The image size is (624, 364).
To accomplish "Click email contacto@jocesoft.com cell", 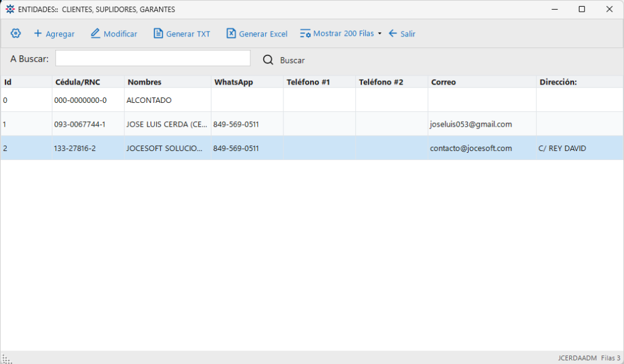I will click(x=483, y=149).
